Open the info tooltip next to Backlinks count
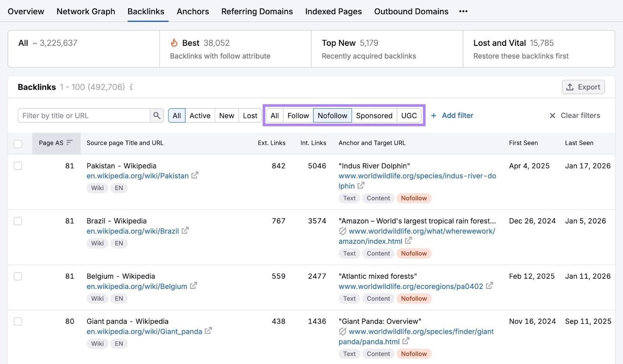The width and height of the screenshot is (623, 364). click(131, 87)
